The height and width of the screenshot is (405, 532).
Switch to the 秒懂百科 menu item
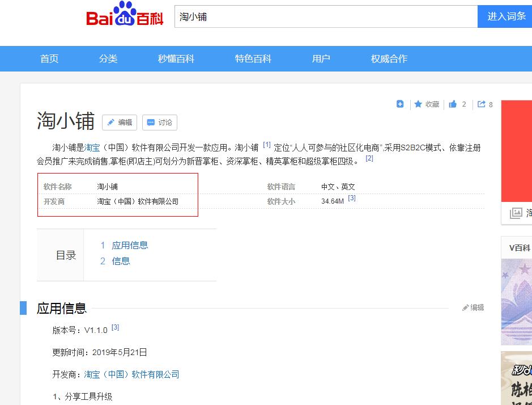coord(176,58)
